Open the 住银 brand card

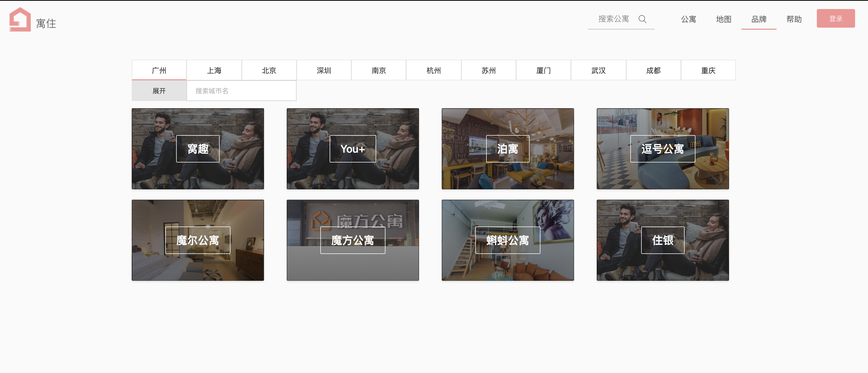(x=662, y=240)
